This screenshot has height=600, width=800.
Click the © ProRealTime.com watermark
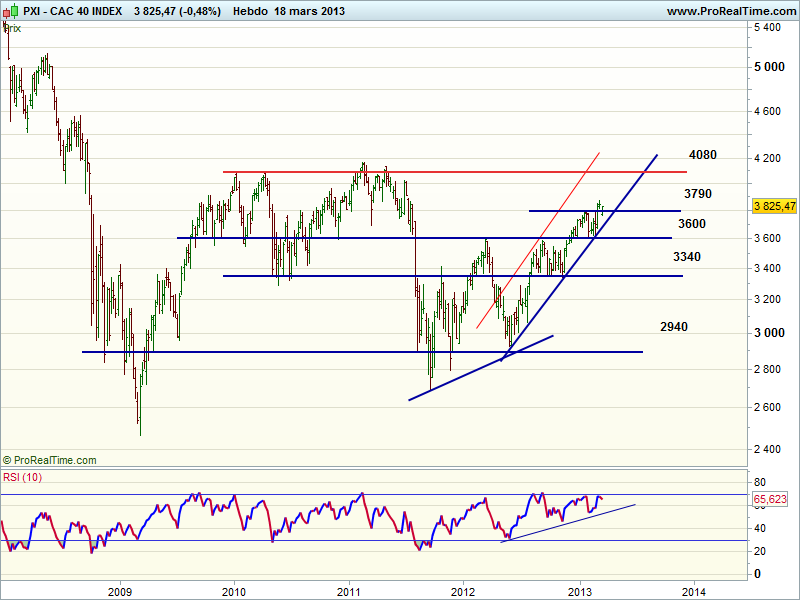pyautogui.click(x=50, y=460)
